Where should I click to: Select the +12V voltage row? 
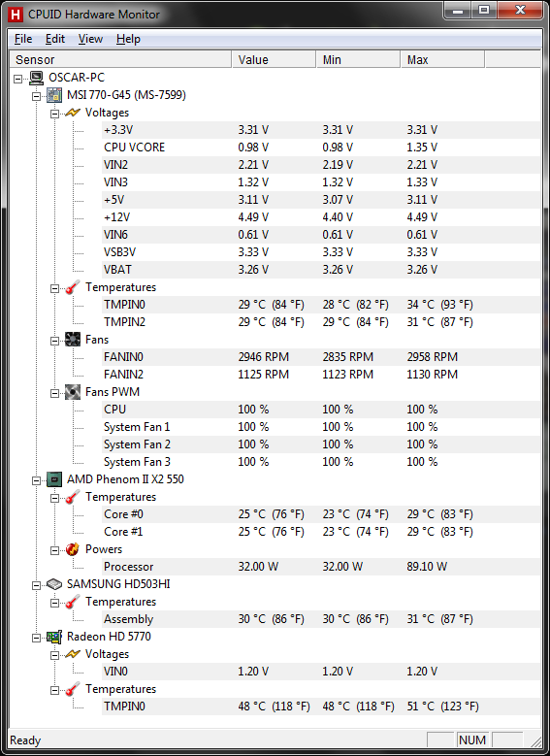[x=321, y=217]
